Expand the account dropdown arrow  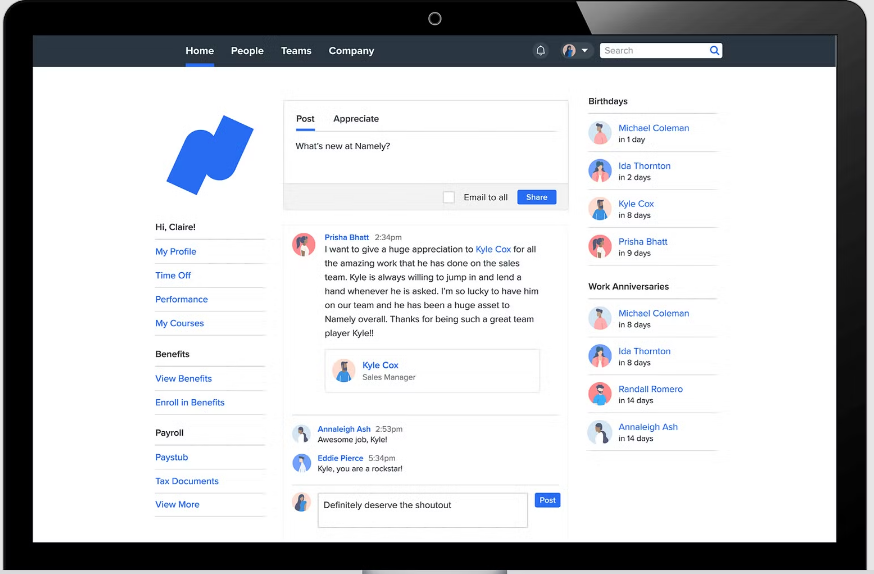585,51
